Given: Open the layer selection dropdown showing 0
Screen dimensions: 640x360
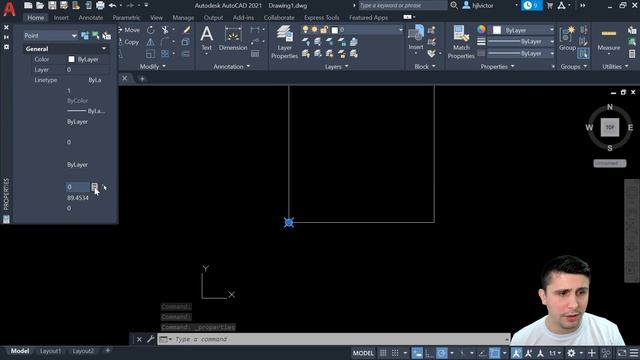Looking at the screenshot, I should 352,30.
